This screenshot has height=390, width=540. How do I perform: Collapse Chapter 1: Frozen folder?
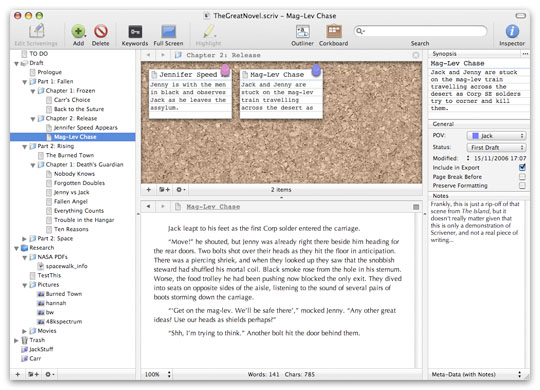click(x=33, y=91)
